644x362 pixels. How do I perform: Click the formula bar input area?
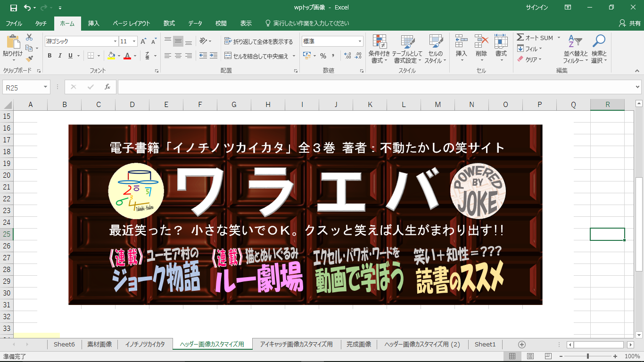pos(376,87)
